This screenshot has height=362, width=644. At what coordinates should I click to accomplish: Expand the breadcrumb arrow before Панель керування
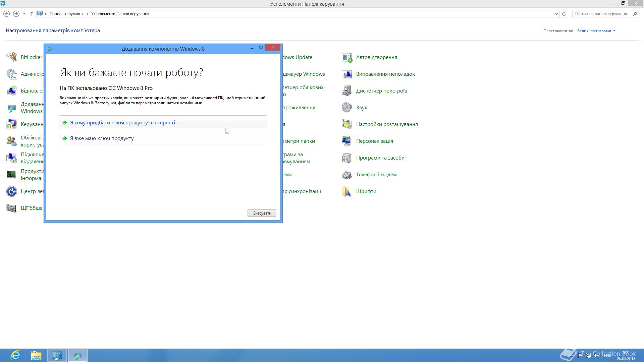tap(46, 14)
